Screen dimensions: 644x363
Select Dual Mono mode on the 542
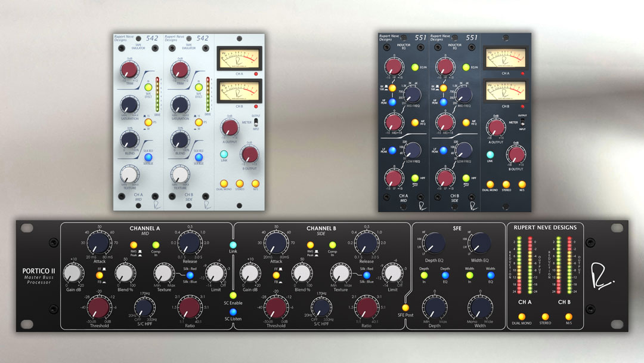pos(224,183)
